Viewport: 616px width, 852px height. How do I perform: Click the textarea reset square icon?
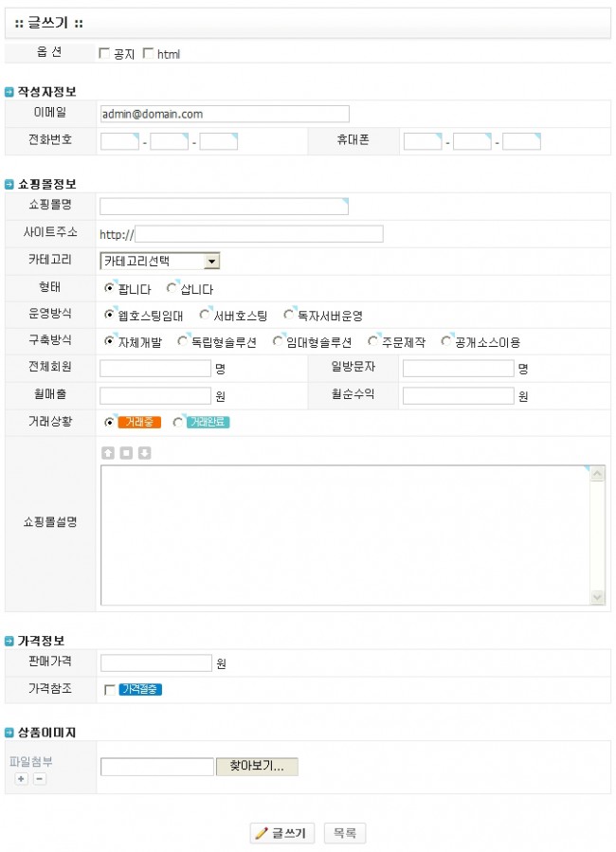(x=126, y=453)
